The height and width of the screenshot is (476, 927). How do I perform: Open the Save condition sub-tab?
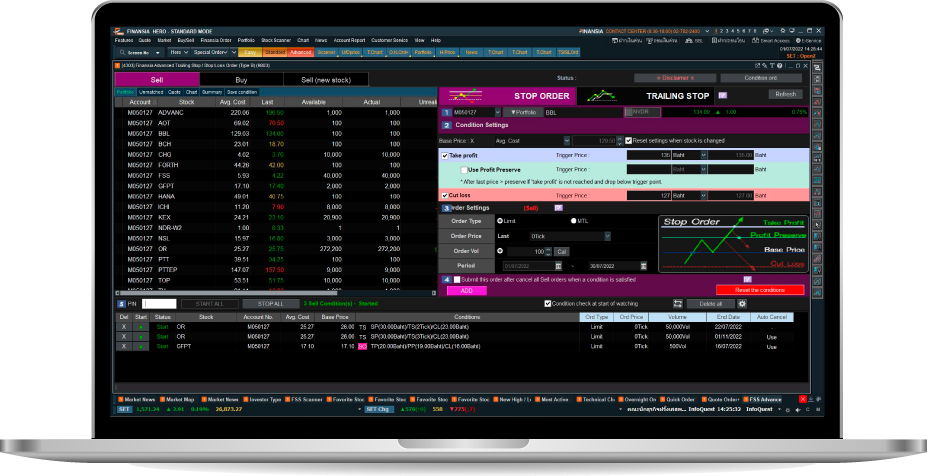[242, 92]
